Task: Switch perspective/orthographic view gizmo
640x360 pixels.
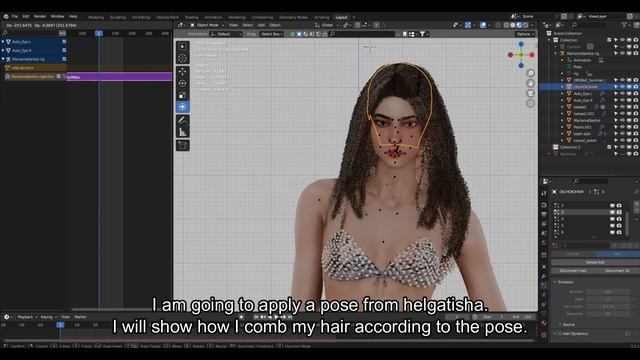Action: coord(530,103)
